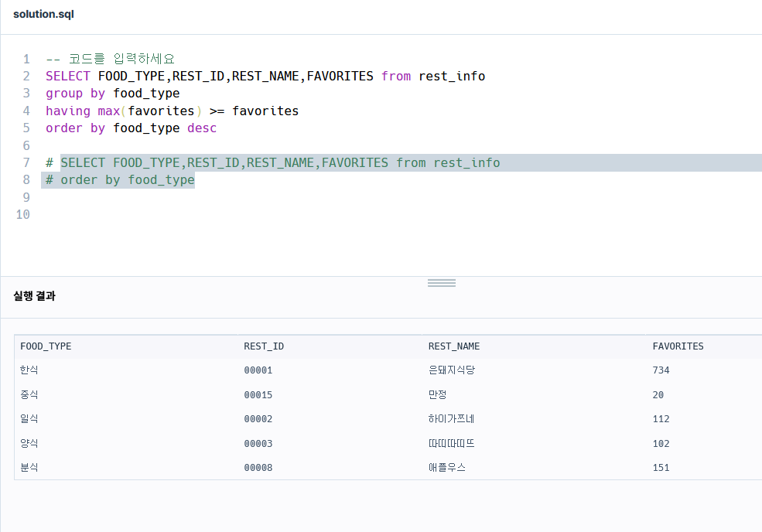
Task: Click the 양식 food type cell
Action: (x=29, y=444)
